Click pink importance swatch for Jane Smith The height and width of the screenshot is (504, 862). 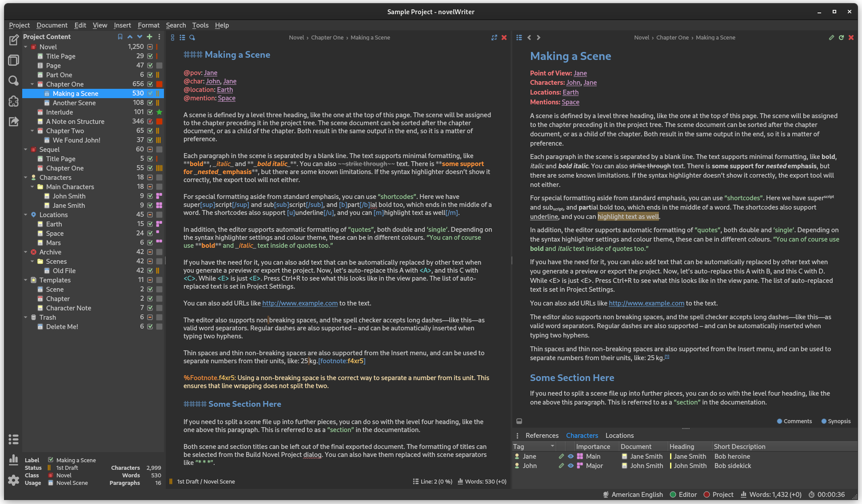(159, 206)
